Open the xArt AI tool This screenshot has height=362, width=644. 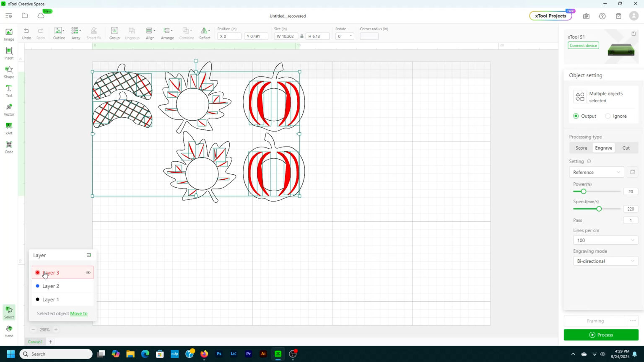[9, 128]
